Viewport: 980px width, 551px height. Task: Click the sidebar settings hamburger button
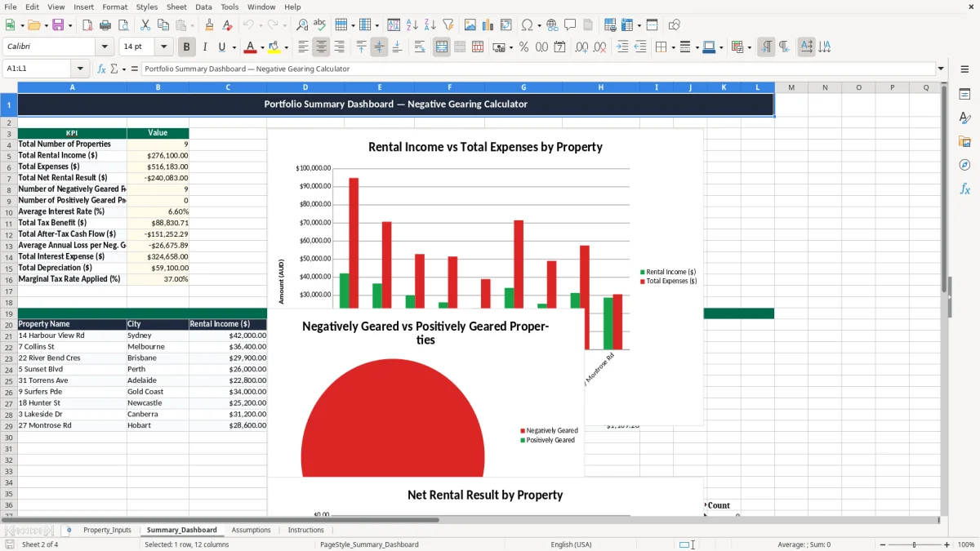click(x=964, y=69)
